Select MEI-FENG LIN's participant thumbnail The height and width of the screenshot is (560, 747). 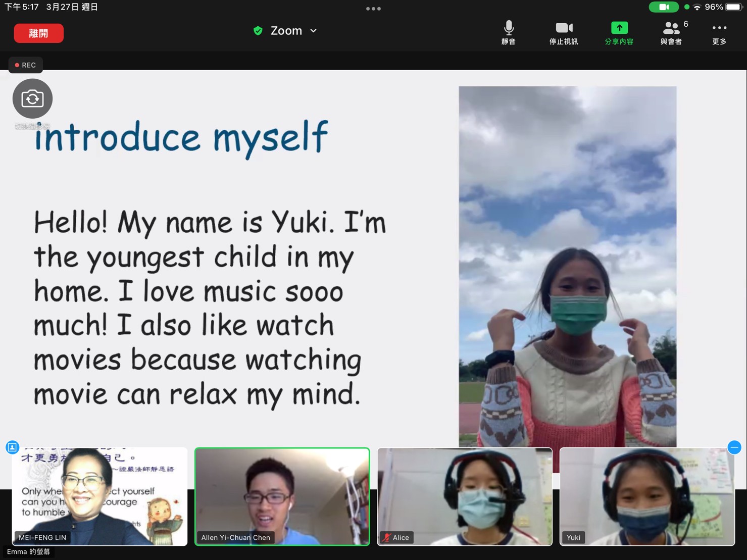click(x=99, y=496)
